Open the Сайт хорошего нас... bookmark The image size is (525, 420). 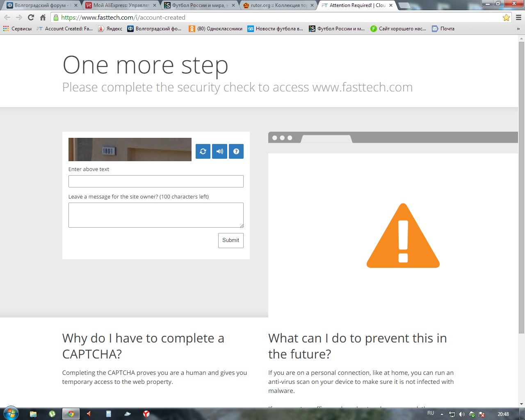point(398,29)
